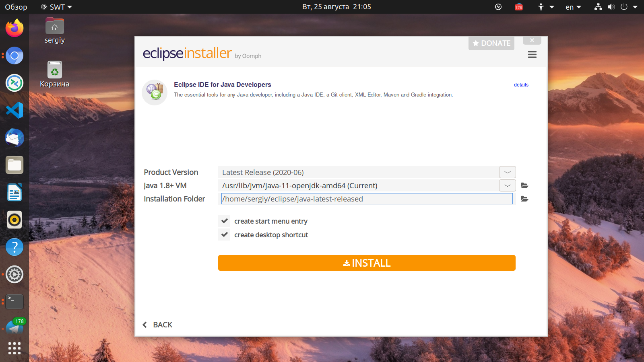
Task: Launch Firefox from the dock
Action: [14, 28]
